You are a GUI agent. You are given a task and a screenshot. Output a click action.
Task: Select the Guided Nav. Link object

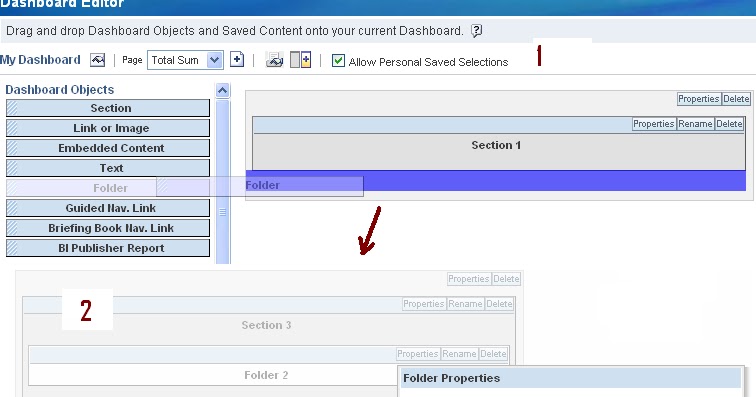(x=108, y=208)
